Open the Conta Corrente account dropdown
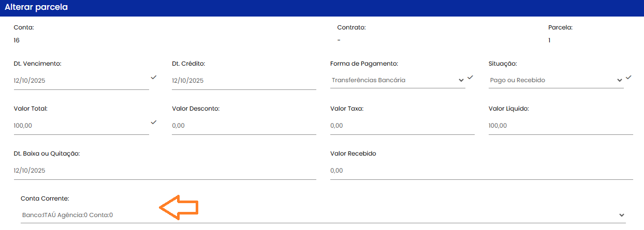The height and width of the screenshot is (230, 644). click(x=323, y=215)
